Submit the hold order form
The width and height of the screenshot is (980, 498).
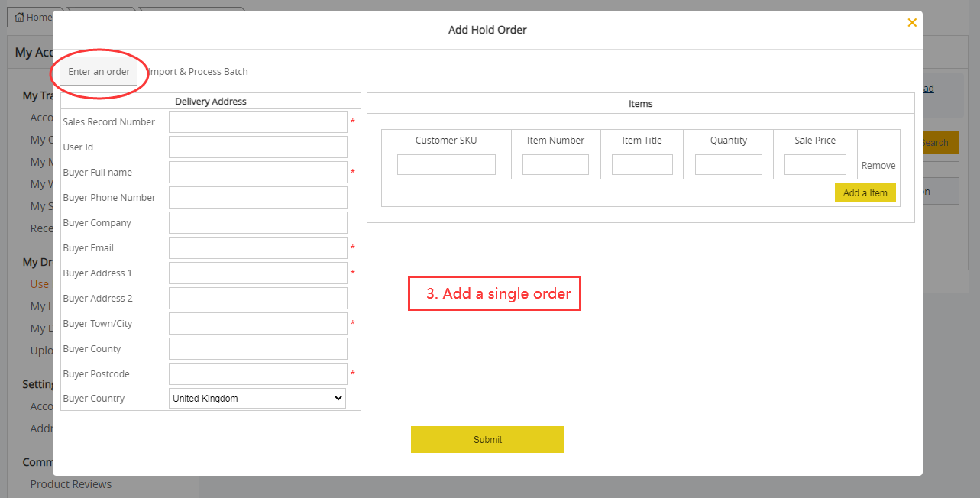487,440
